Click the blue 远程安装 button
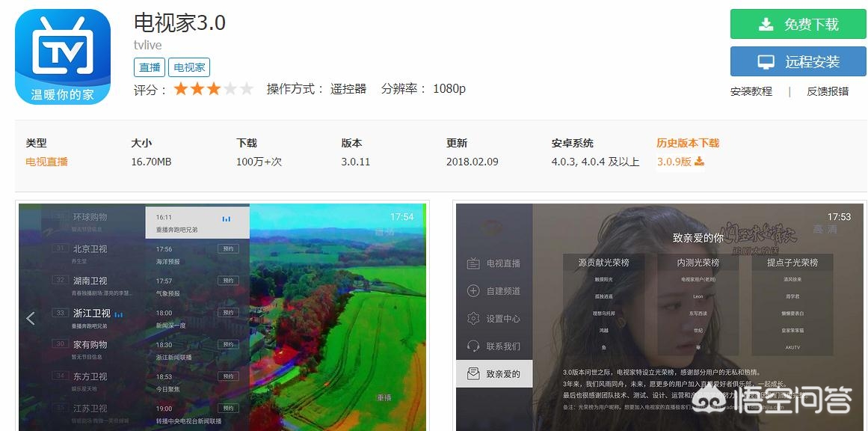This screenshot has width=868, height=431. click(x=798, y=61)
